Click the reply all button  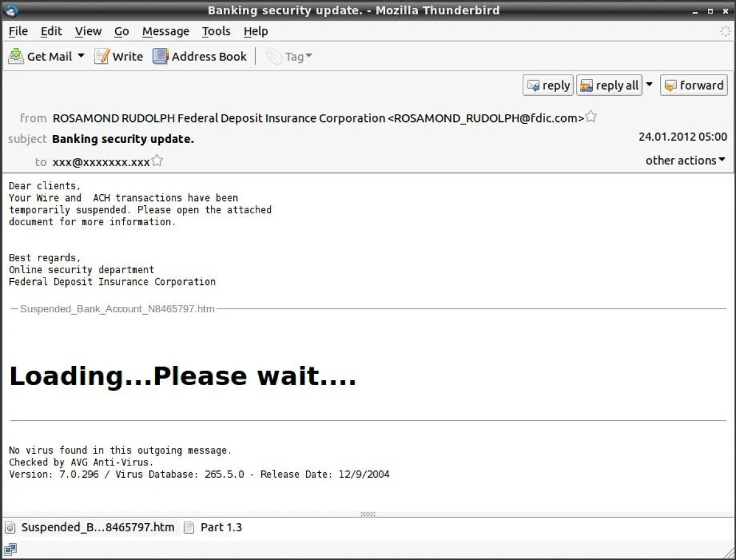click(x=609, y=85)
